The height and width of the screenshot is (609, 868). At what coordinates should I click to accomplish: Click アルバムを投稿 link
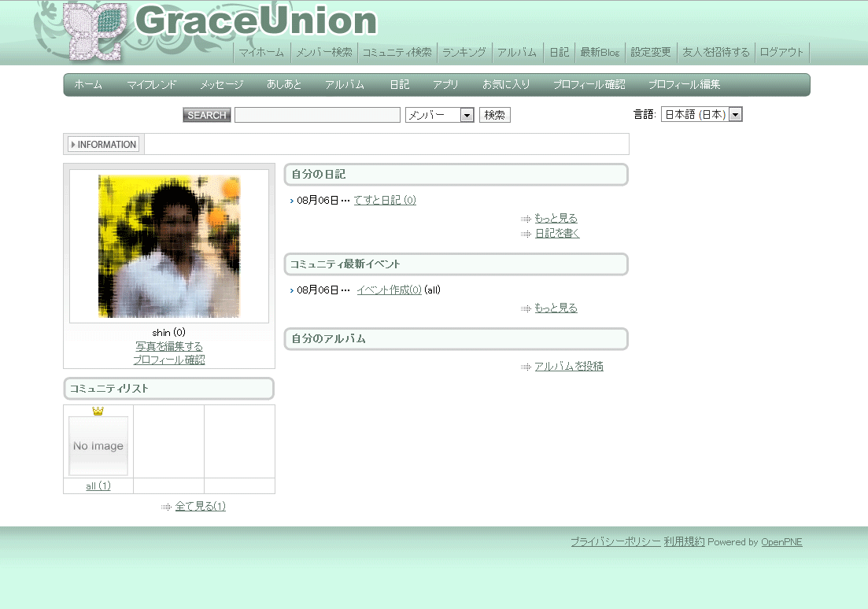coord(568,367)
